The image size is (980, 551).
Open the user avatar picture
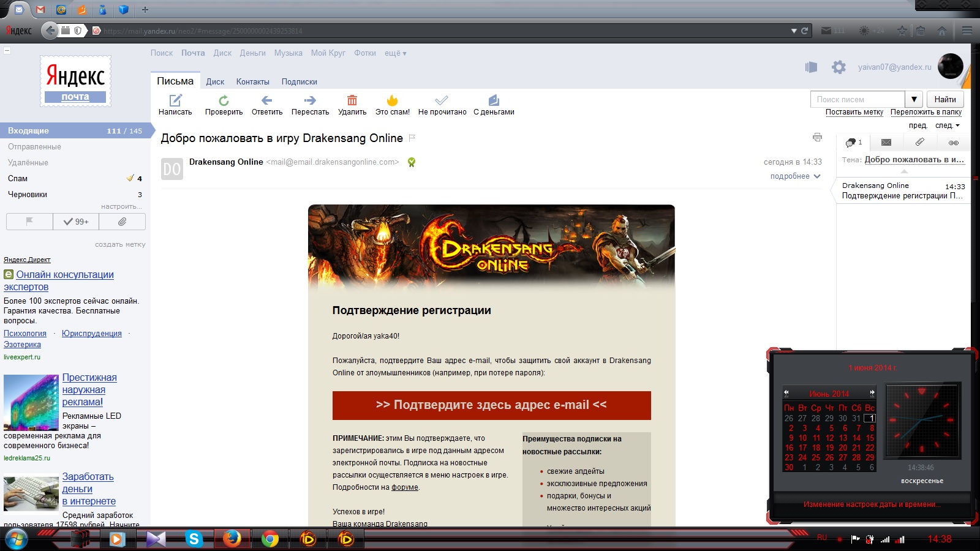click(951, 66)
